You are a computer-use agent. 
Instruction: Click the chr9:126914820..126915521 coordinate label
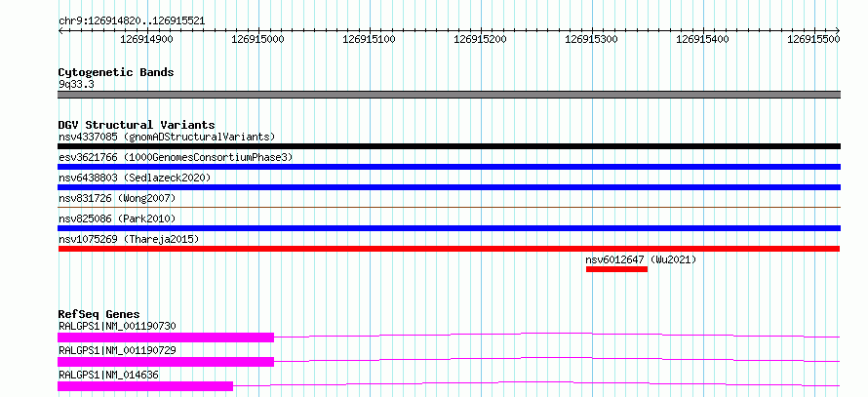132,21
